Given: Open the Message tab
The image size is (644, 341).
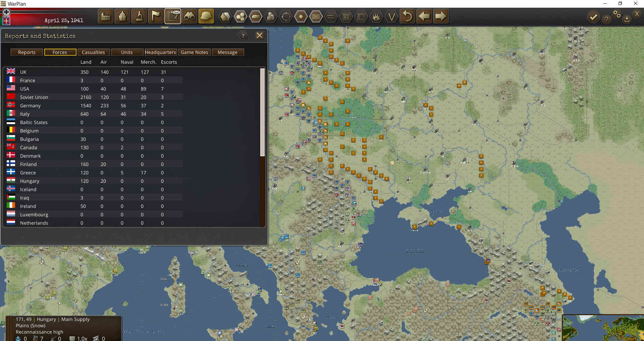Looking at the screenshot, I should 227,52.
